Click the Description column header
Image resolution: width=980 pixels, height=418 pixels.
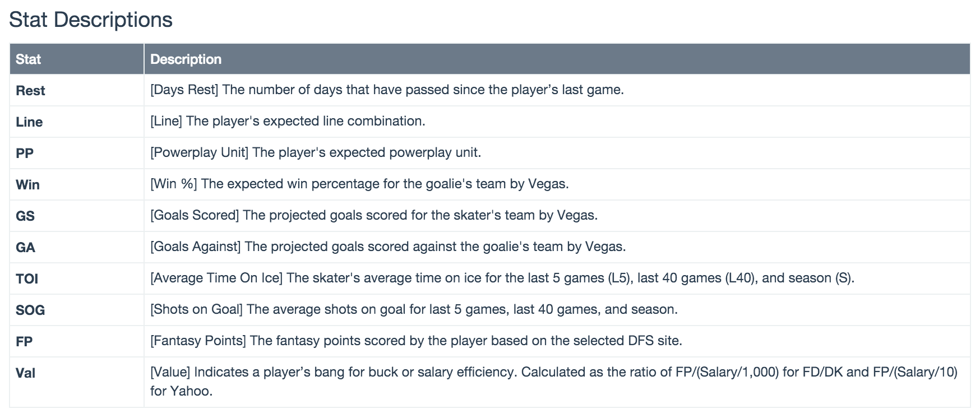click(186, 59)
